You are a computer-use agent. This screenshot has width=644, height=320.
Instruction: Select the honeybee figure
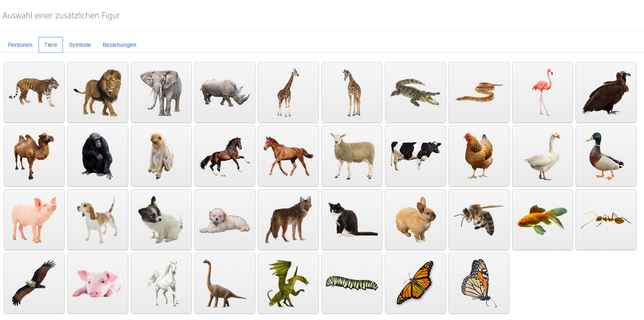(479, 220)
